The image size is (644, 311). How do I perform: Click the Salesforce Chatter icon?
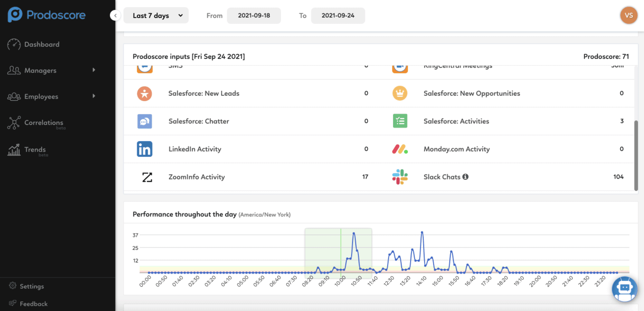[145, 121]
